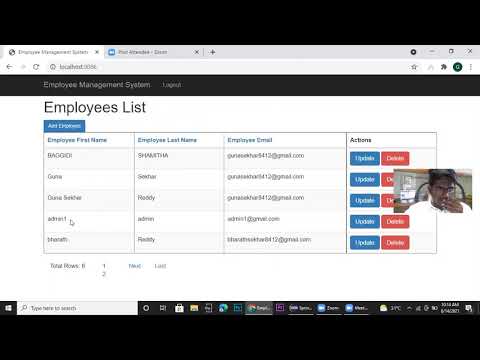Image resolution: width=480 pixels, height=360 pixels.
Task: Open the Chrome extensions puzzle icon
Action: (x=444, y=67)
